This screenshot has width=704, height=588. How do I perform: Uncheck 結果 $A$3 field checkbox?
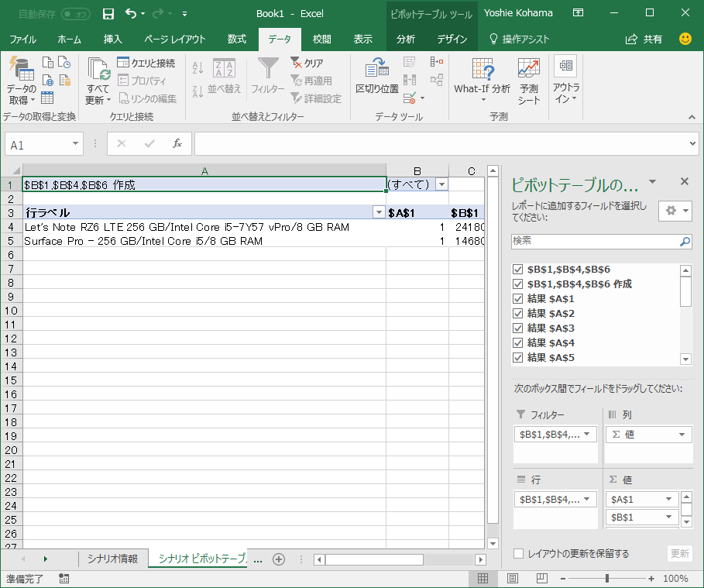tap(517, 328)
